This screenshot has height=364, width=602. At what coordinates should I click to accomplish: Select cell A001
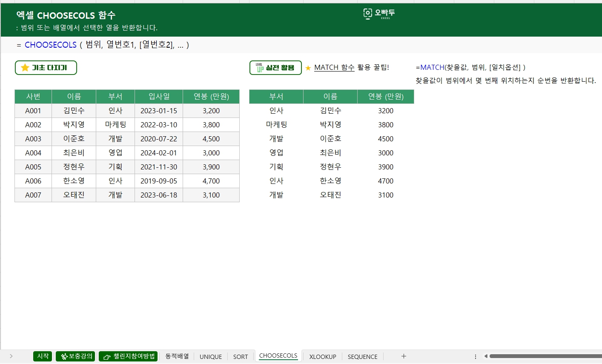coord(33,111)
